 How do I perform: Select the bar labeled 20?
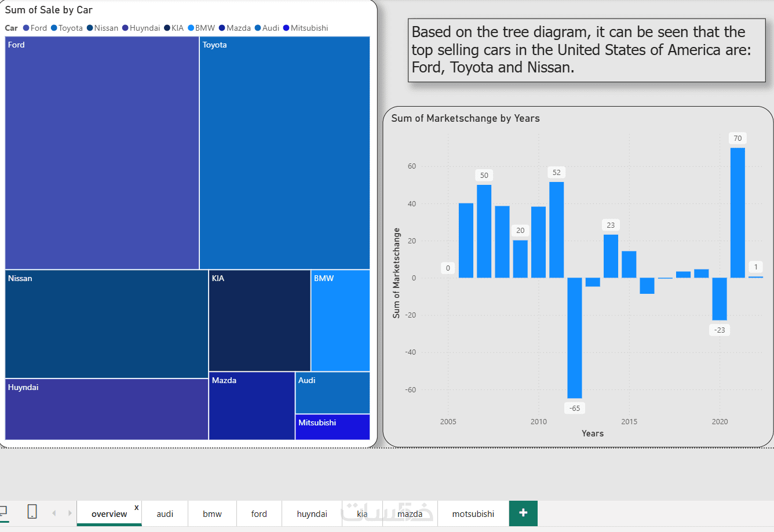(x=520, y=259)
